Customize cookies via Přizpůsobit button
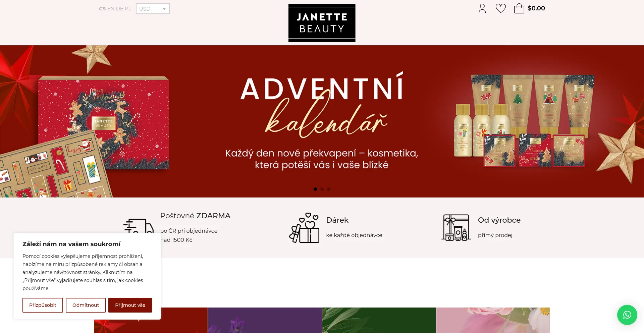Screen dimensions: 644x333 [x=43, y=305]
